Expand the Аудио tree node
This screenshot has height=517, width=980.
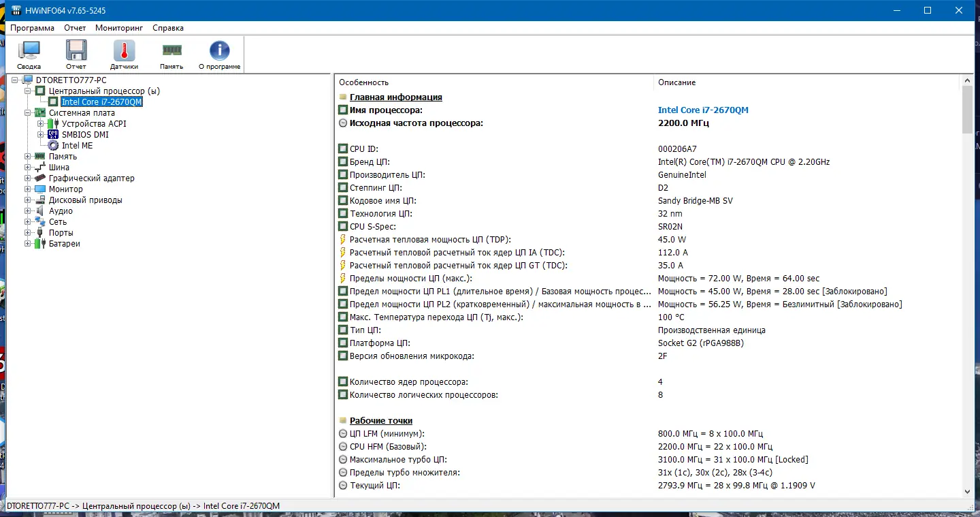pos(28,211)
